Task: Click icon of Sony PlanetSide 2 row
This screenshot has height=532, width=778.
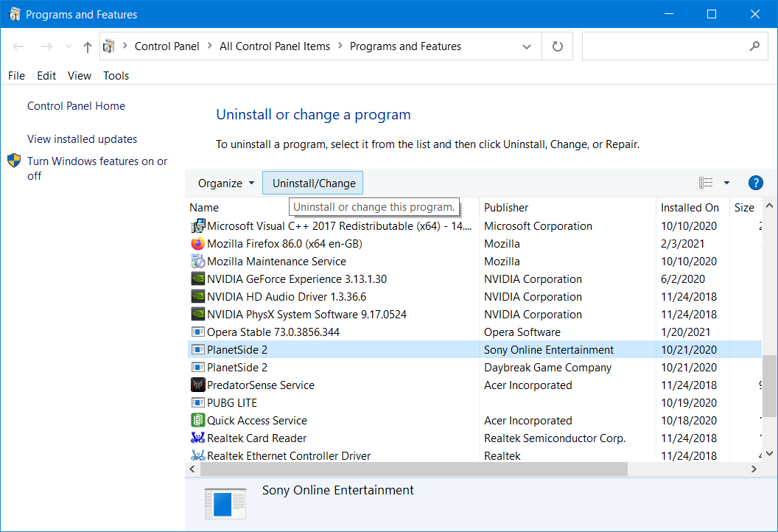Action: click(x=198, y=350)
